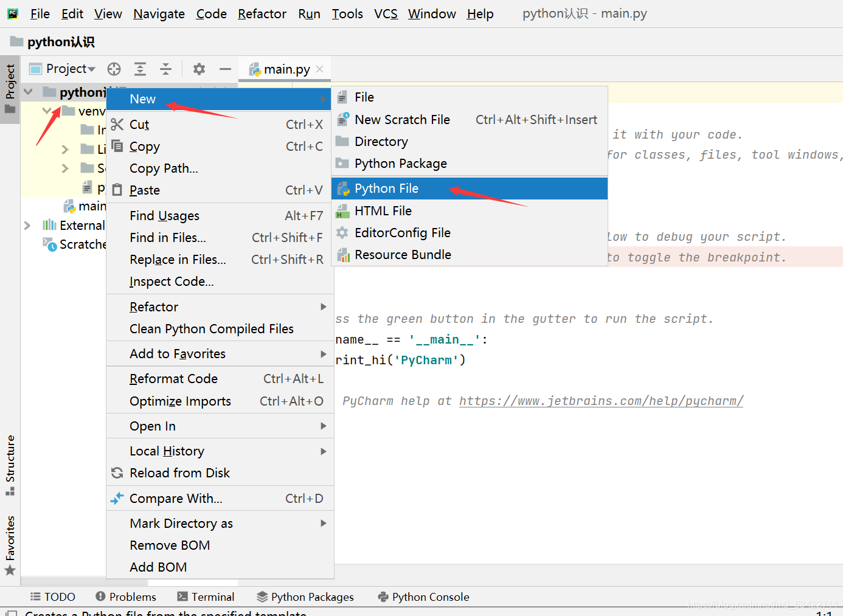Open the TODO tool window

(x=53, y=597)
